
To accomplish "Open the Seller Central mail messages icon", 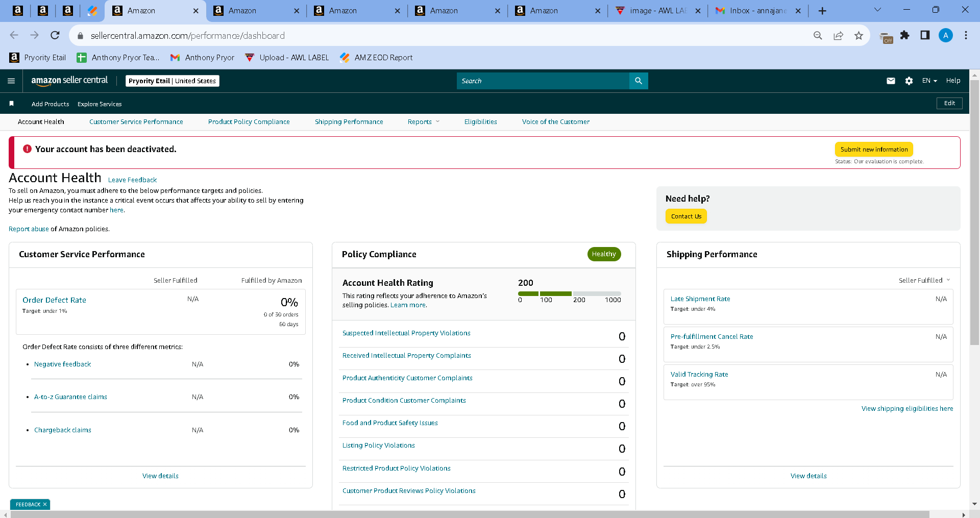I will [891, 81].
